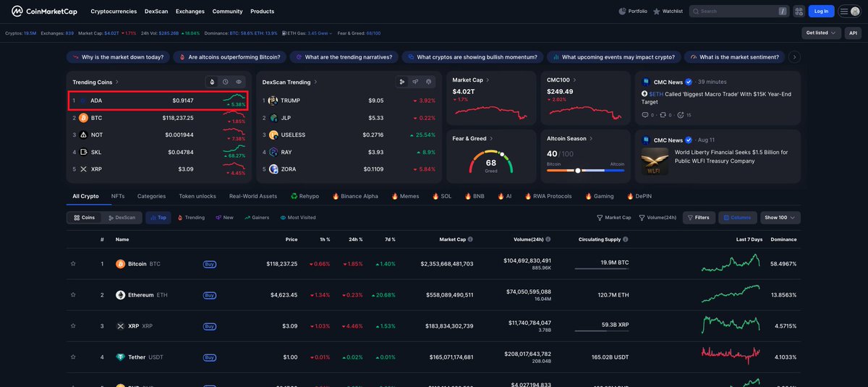The width and height of the screenshot is (868, 387).
Task: Open the hamburger menu with profile avatar
Action: [x=849, y=12]
